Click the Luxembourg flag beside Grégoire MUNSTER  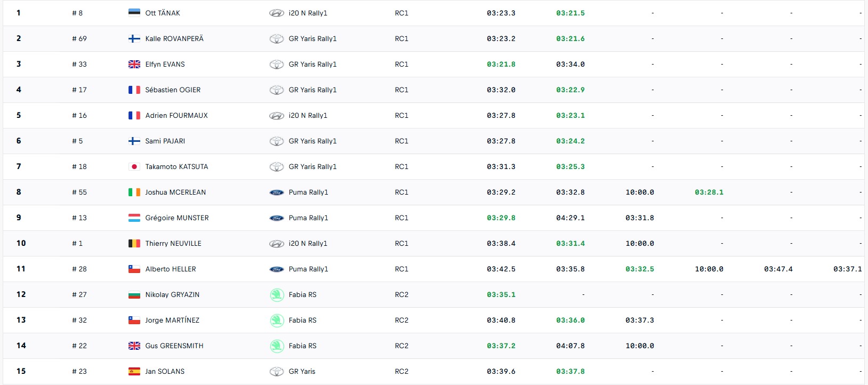[x=134, y=218]
